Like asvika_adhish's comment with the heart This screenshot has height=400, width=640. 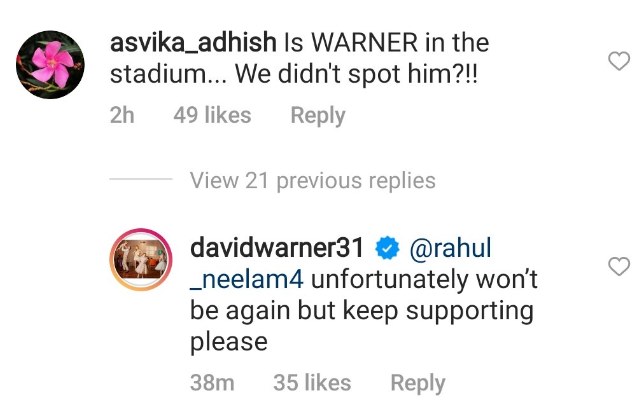point(619,61)
